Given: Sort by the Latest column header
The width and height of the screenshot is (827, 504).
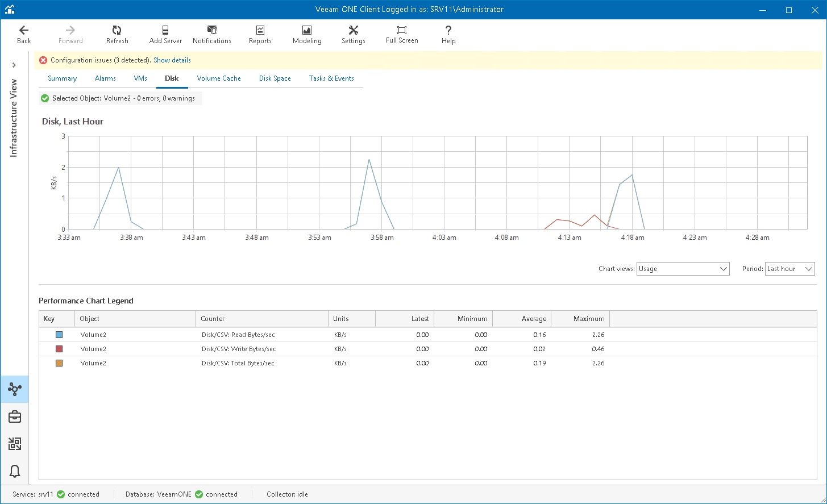Looking at the screenshot, I should coord(405,319).
